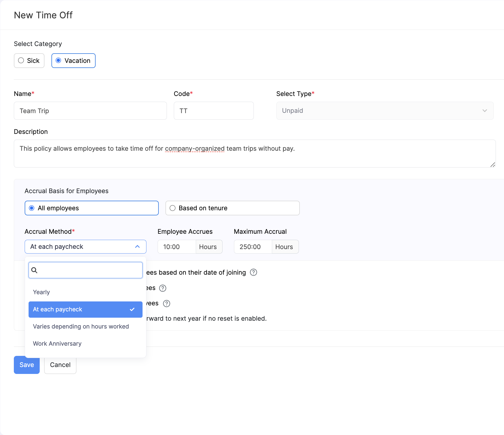Pick Work Anniversary accrual method
The width and height of the screenshot is (504, 435).
(x=57, y=344)
